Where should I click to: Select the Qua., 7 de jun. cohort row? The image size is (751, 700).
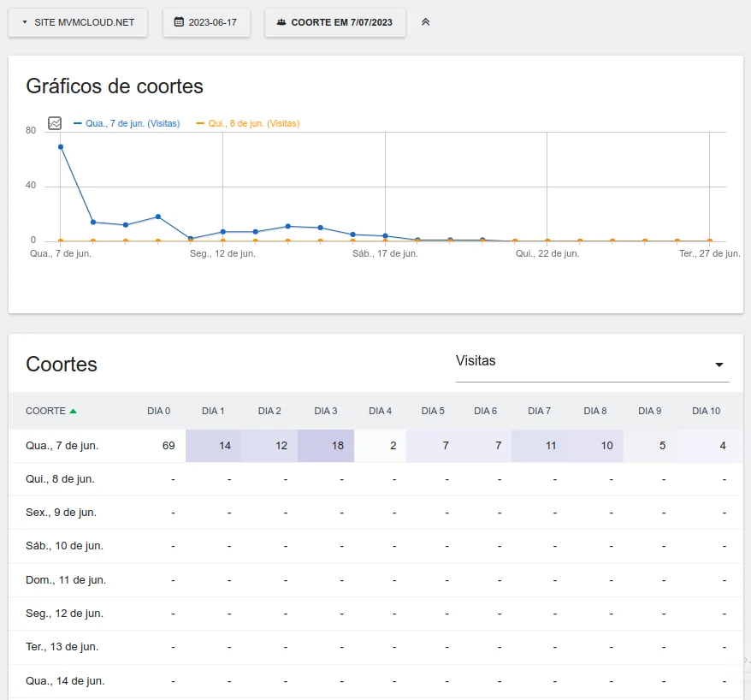coord(62,446)
